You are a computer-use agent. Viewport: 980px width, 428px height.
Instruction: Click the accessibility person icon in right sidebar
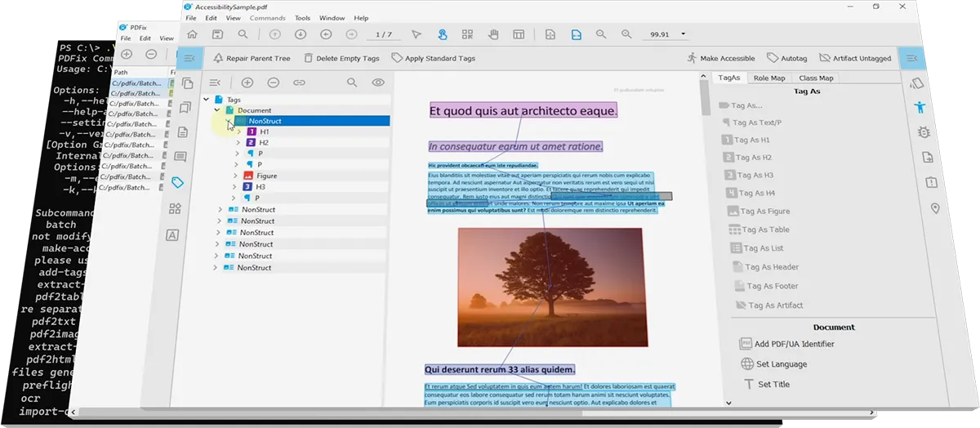[920, 107]
